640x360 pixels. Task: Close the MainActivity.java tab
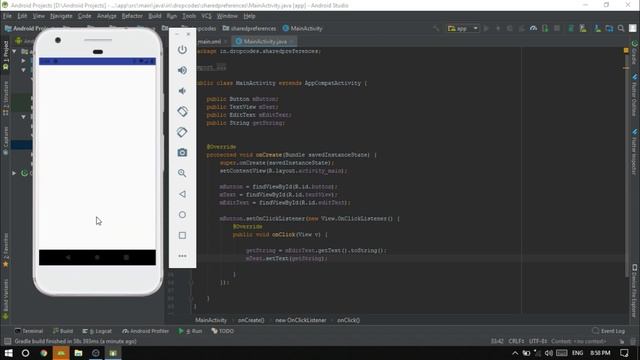(291, 42)
